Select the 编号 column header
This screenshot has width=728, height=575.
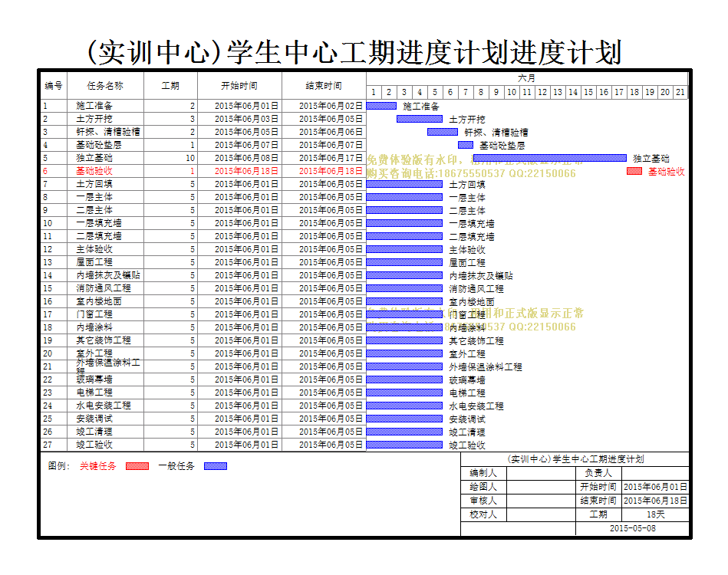pyautogui.click(x=54, y=85)
